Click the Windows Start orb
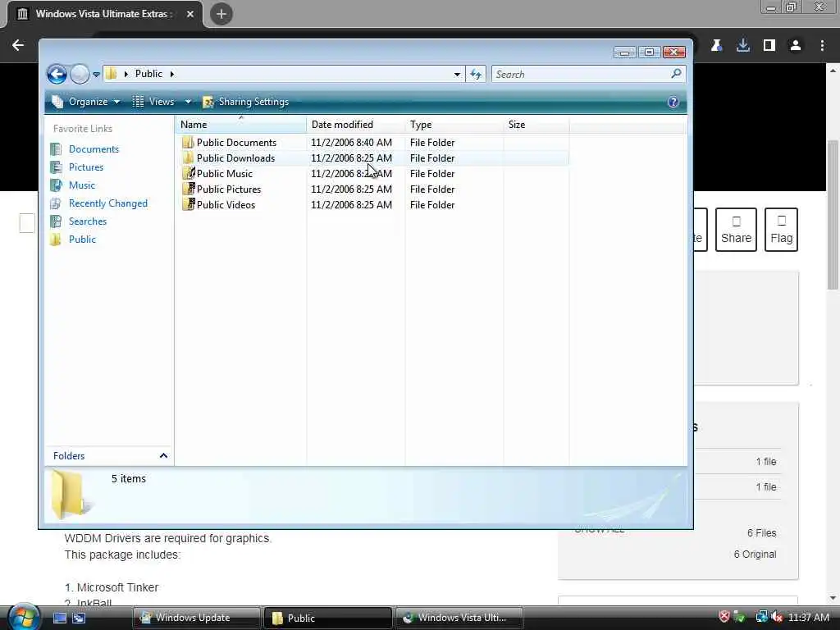Image resolution: width=840 pixels, height=630 pixels. coord(24,616)
